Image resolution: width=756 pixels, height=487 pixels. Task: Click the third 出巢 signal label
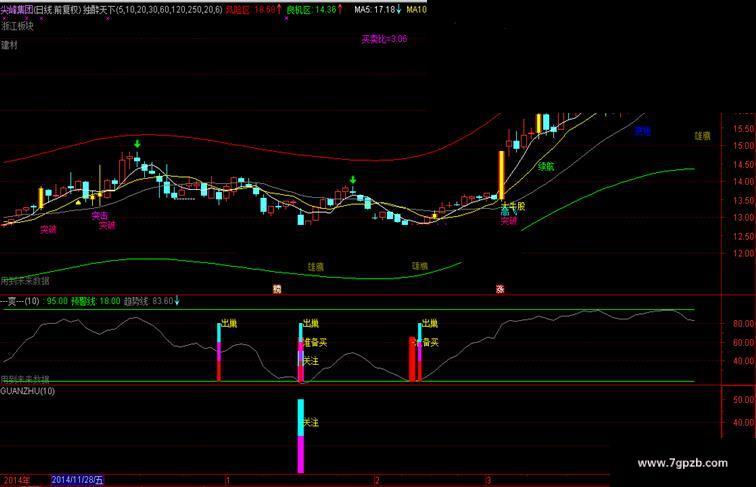point(430,323)
